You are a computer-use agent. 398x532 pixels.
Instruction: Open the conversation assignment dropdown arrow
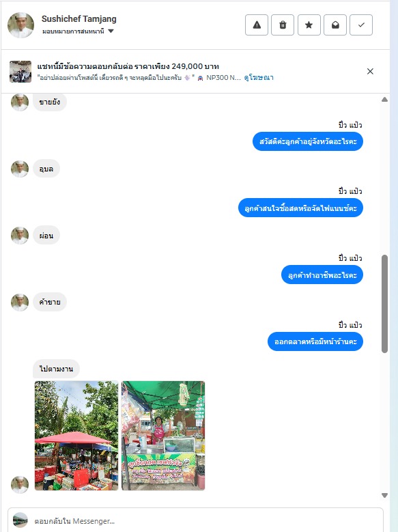pos(111,31)
